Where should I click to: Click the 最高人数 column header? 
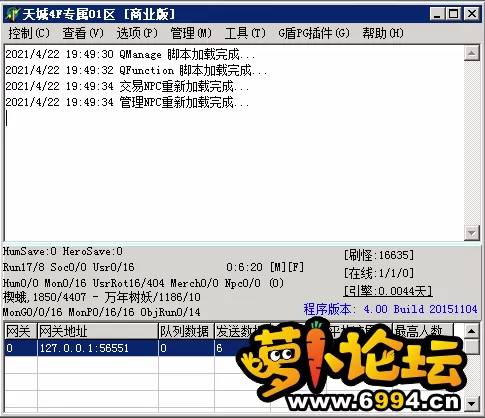click(423, 331)
